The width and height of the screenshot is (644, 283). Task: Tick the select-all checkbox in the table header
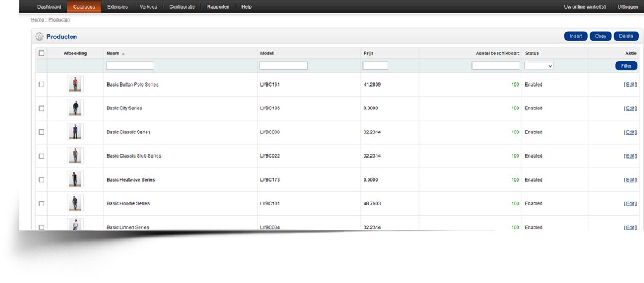pos(41,53)
